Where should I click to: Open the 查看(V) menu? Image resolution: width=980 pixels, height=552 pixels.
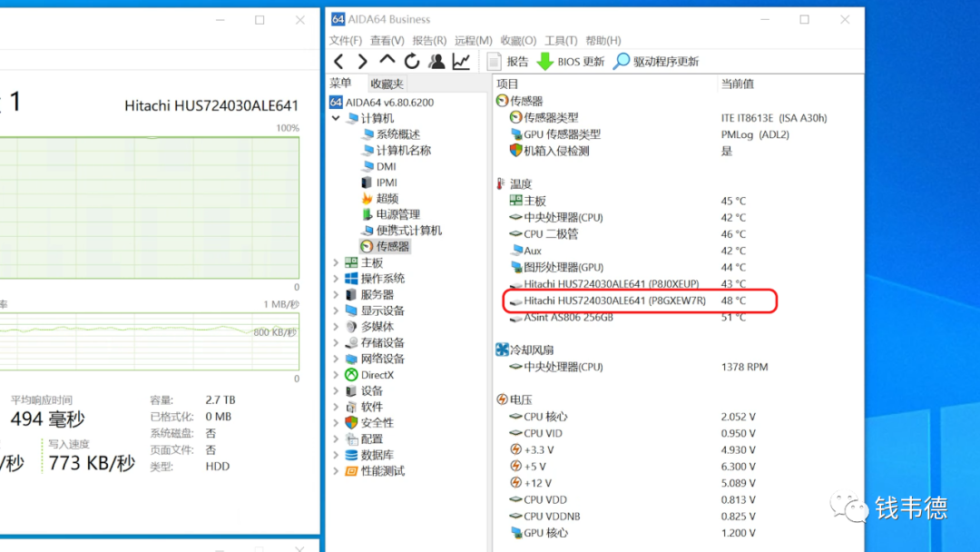pyautogui.click(x=387, y=41)
